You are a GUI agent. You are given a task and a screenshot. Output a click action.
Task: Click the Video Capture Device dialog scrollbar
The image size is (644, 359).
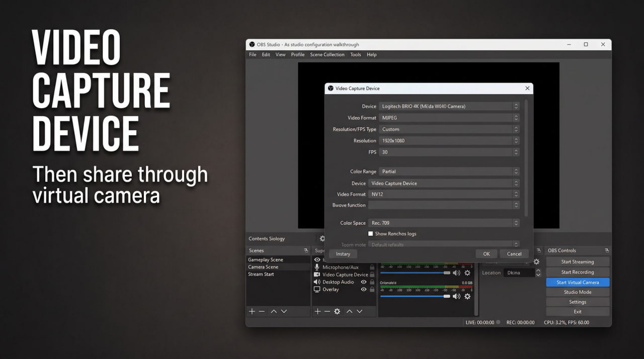click(526, 158)
